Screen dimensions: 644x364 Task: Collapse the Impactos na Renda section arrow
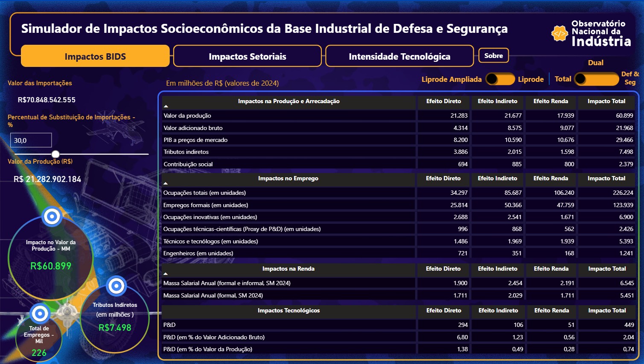click(x=166, y=274)
